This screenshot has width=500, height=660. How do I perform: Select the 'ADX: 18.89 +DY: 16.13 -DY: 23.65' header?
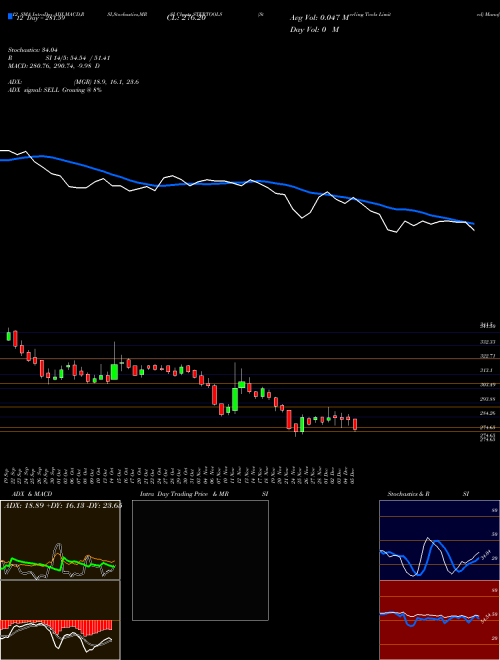pyautogui.click(x=63, y=505)
